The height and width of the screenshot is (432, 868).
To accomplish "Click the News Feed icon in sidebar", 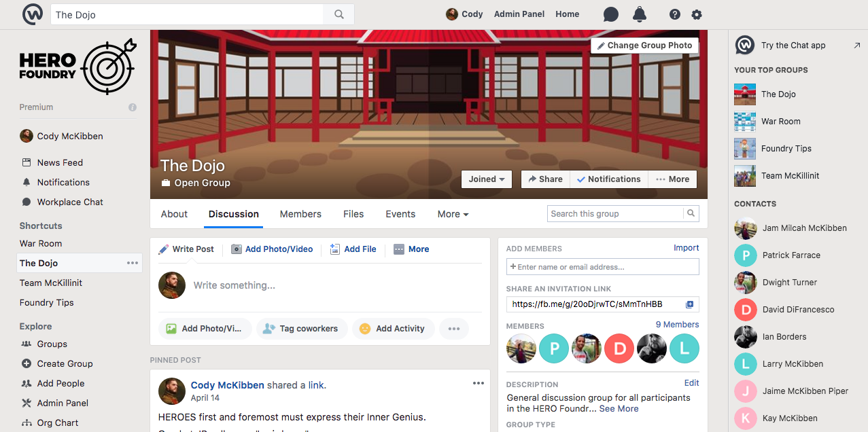I will click(x=27, y=163).
